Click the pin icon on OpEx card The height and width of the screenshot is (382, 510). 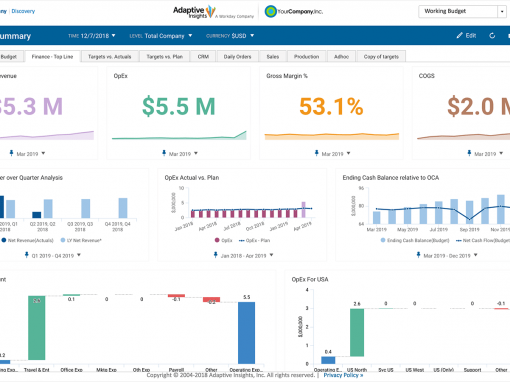coord(164,153)
